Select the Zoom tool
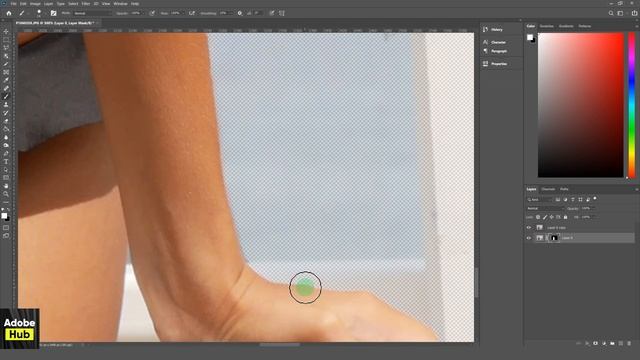This screenshot has height=360, width=640. pyautogui.click(x=6, y=194)
